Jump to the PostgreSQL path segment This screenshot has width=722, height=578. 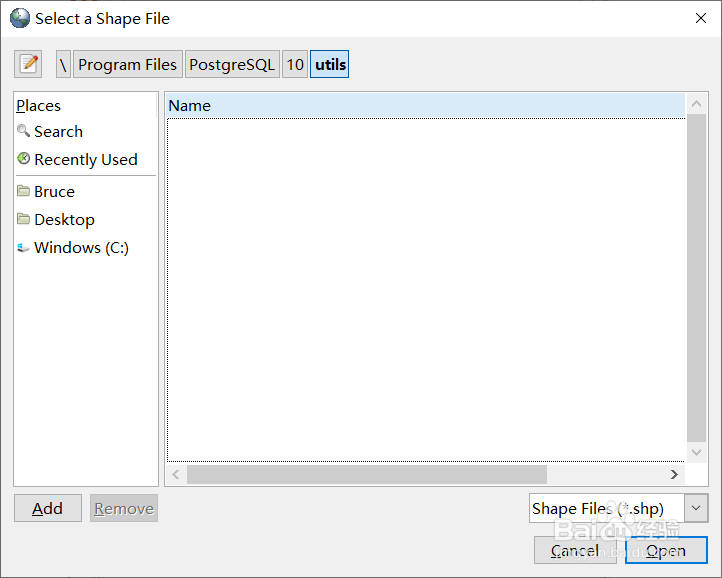coord(231,64)
